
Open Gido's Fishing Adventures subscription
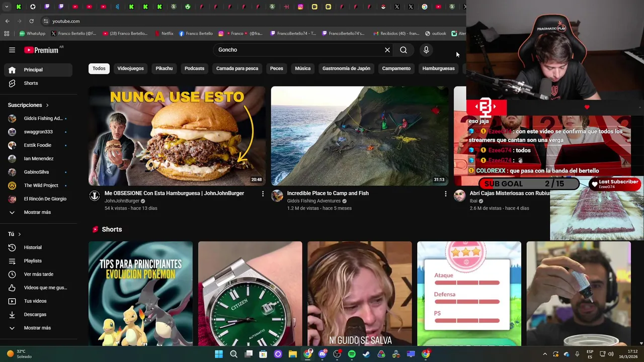pyautogui.click(x=38, y=118)
